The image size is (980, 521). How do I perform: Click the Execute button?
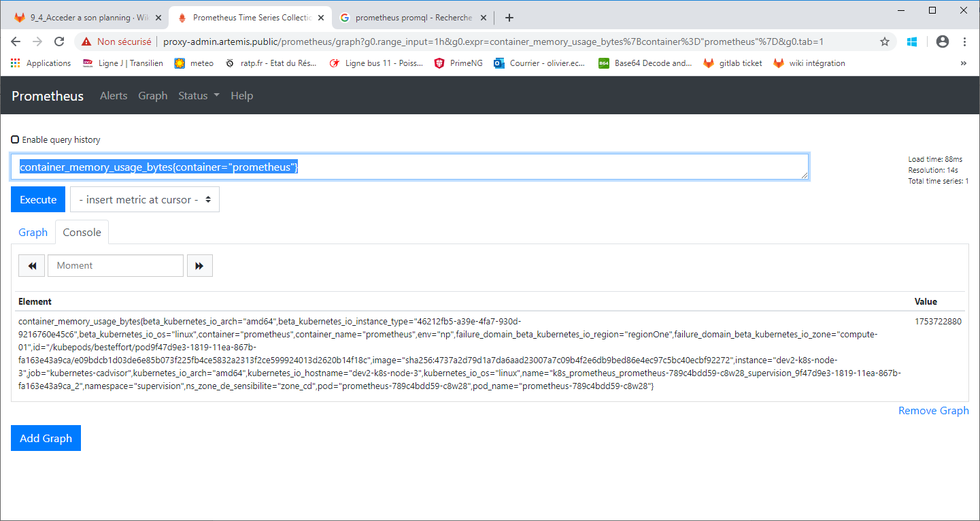[37, 199]
